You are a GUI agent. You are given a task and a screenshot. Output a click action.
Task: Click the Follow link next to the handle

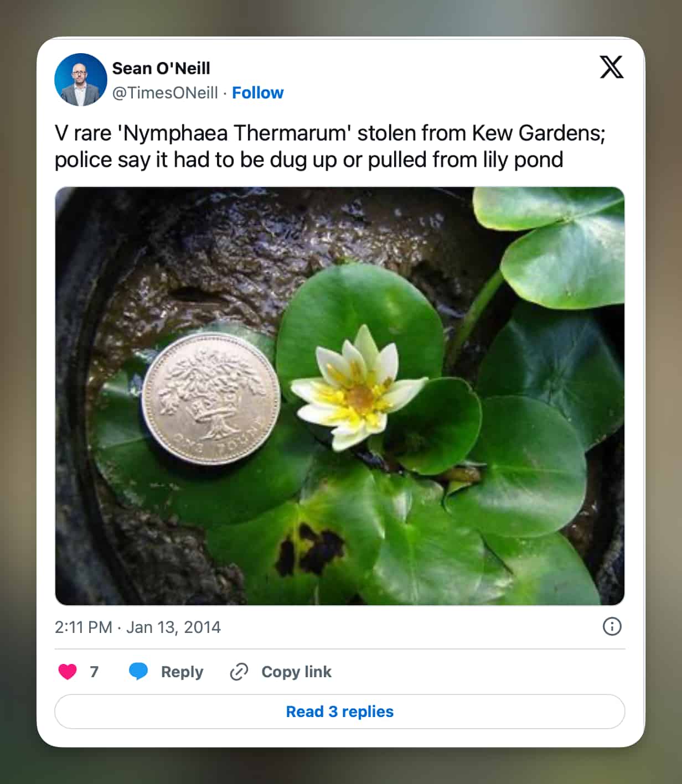[x=258, y=92]
